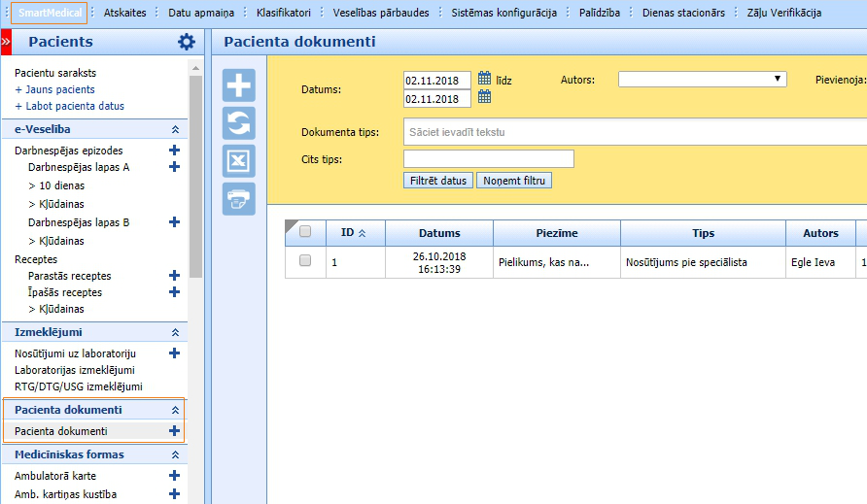Toggle the select-all checkbox in table header
The height and width of the screenshot is (504, 867).
click(x=305, y=232)
